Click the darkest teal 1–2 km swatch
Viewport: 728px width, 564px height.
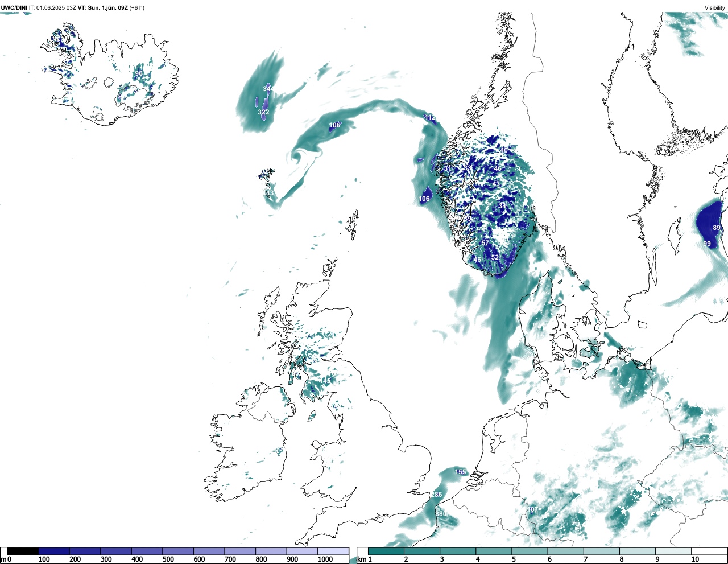[386, 551]
